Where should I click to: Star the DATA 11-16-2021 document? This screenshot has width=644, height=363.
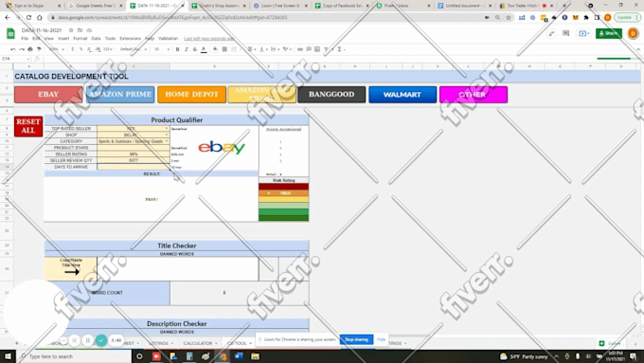[x=71, y=30]
